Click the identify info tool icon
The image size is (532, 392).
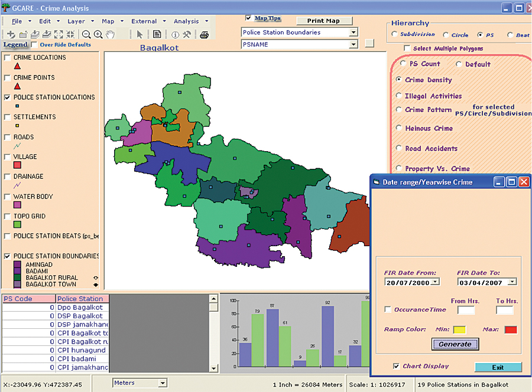175,35
